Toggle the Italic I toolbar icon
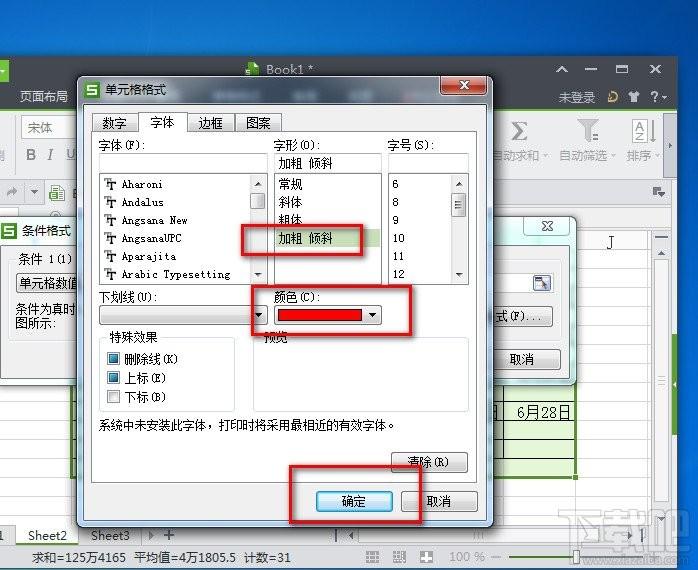698x570 pixels. [50, 155]
